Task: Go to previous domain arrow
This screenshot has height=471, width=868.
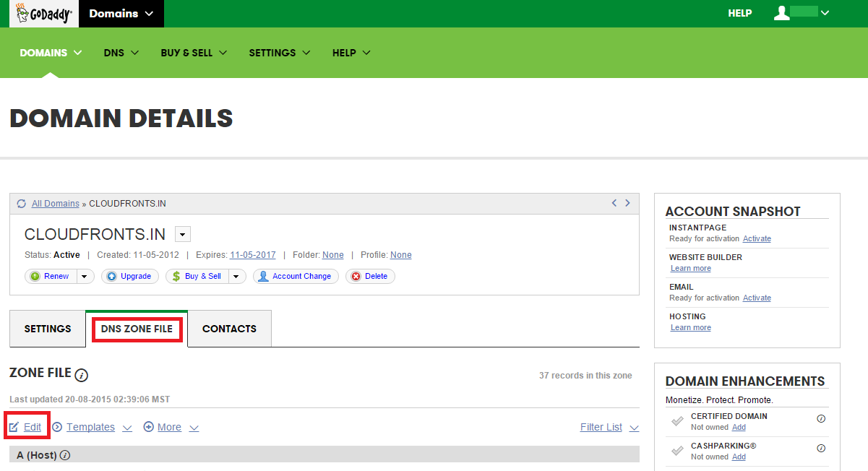Action: coord(614,203)
